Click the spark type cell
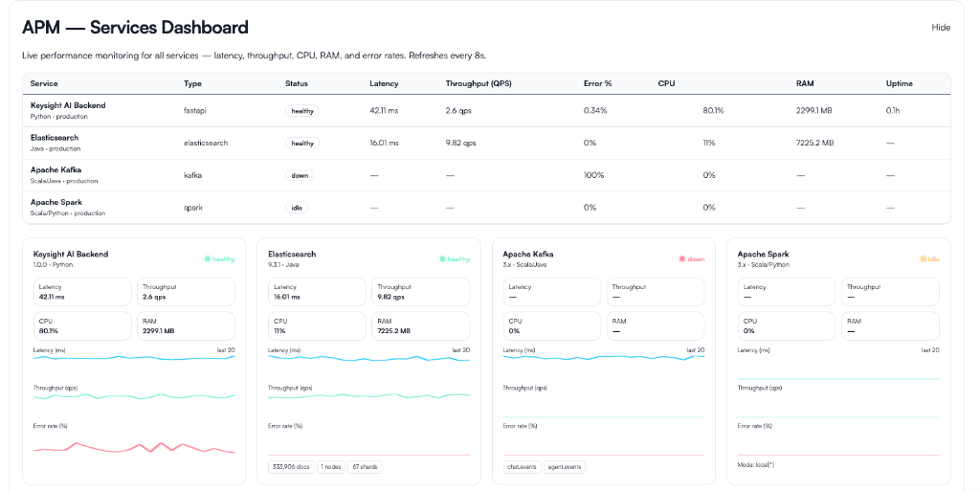The height and width of the screenshot is (492, 980). pyautogui.click(x=193, y=208)
